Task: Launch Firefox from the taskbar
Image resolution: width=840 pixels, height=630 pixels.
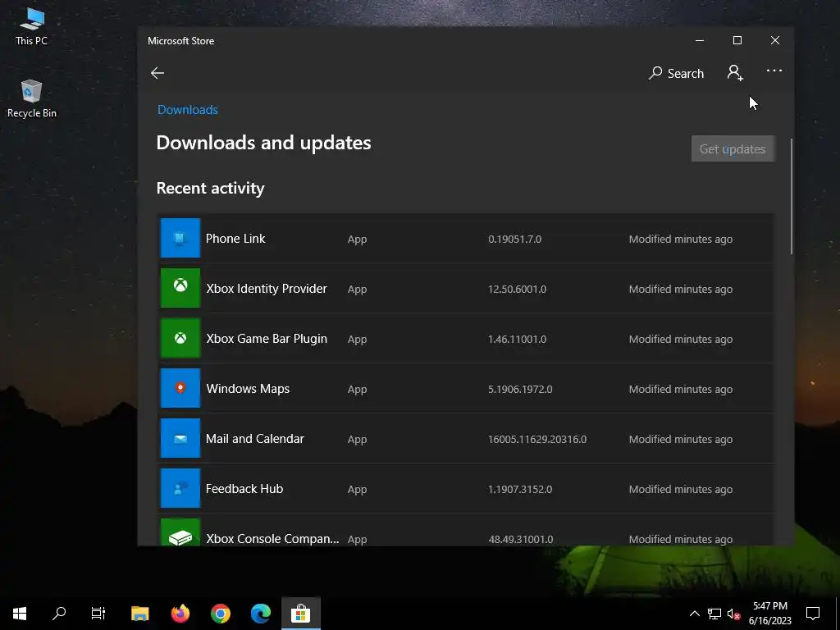Action: coord(180,614)
